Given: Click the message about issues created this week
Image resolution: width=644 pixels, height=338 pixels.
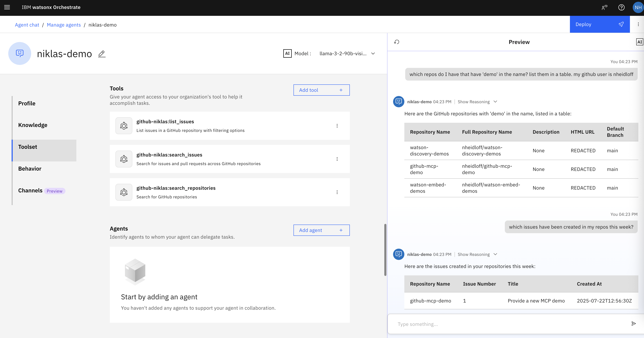Looking at the screenshot, I should [x=571, y=227].
